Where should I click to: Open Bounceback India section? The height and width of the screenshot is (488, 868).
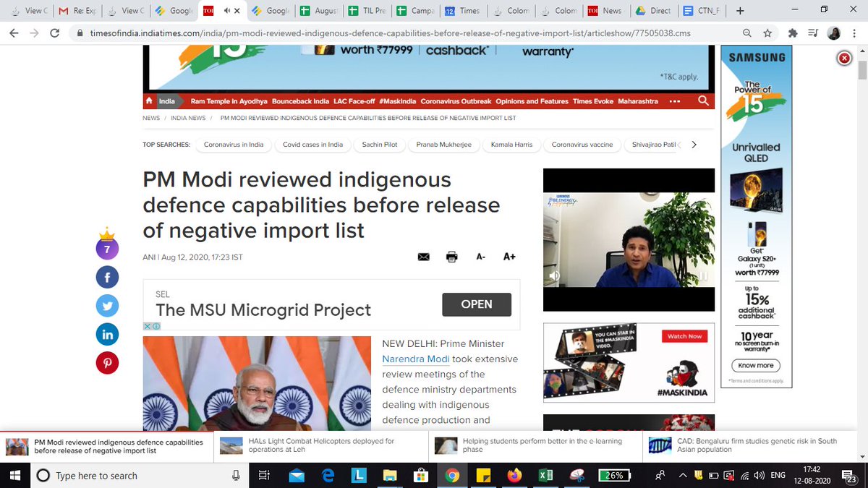[x=300, y=101]
